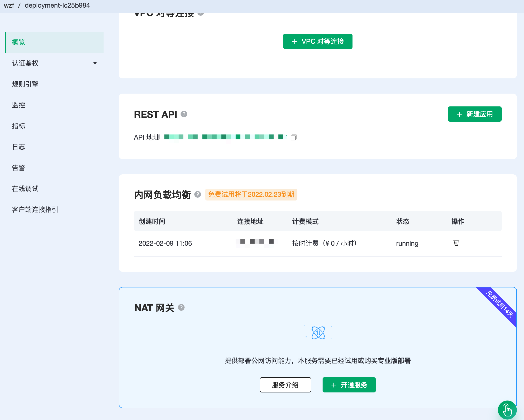Click the NAT 网关 help question mark
524x420 pixels.
pyautogui.click(x=181, y=307)
